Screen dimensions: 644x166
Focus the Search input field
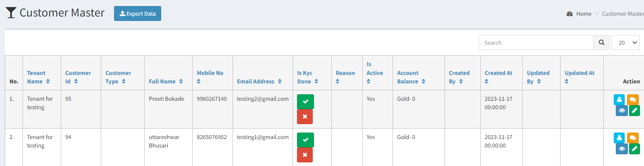[x=536, y=42]
